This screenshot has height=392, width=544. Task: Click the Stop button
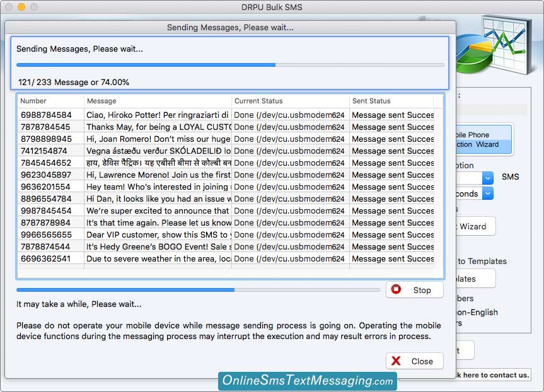coord(415,290)
